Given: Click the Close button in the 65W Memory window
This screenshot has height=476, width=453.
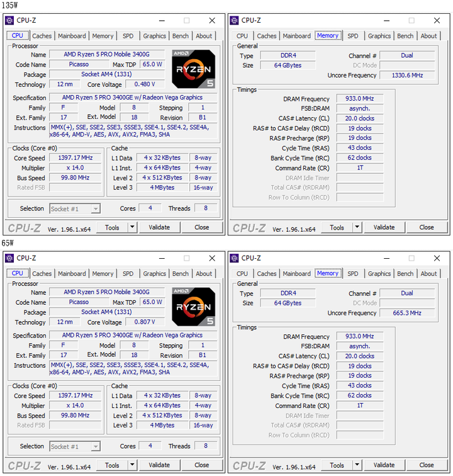Looking at the screenshot, I should coord(427,465).
